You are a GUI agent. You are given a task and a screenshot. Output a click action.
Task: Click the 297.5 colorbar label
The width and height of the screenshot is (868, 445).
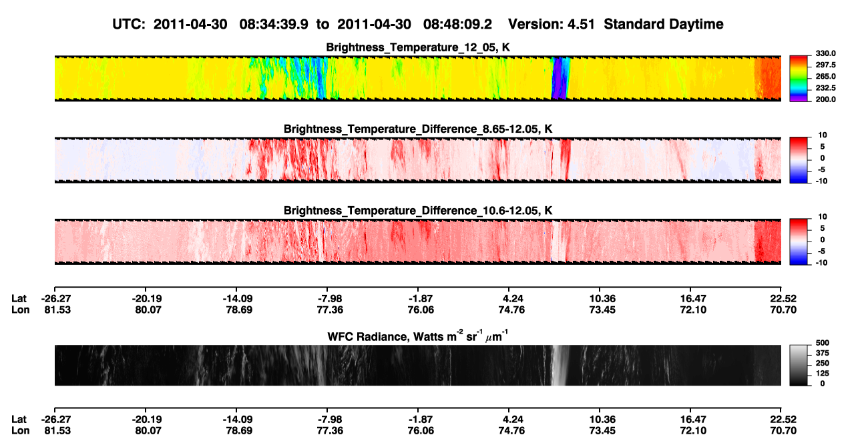[825, 65]
